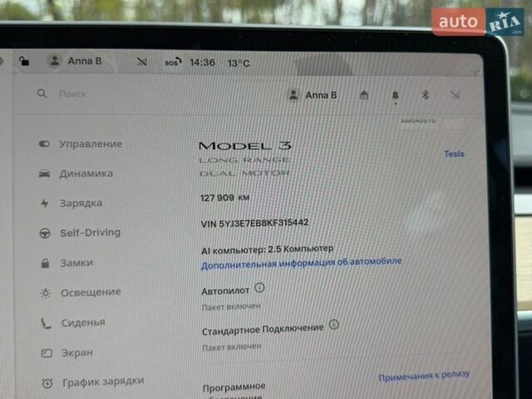Open Дополнительная информация об автомобиле link
Viewport: 532px width, 399px height.
click(x=301, y=264)
